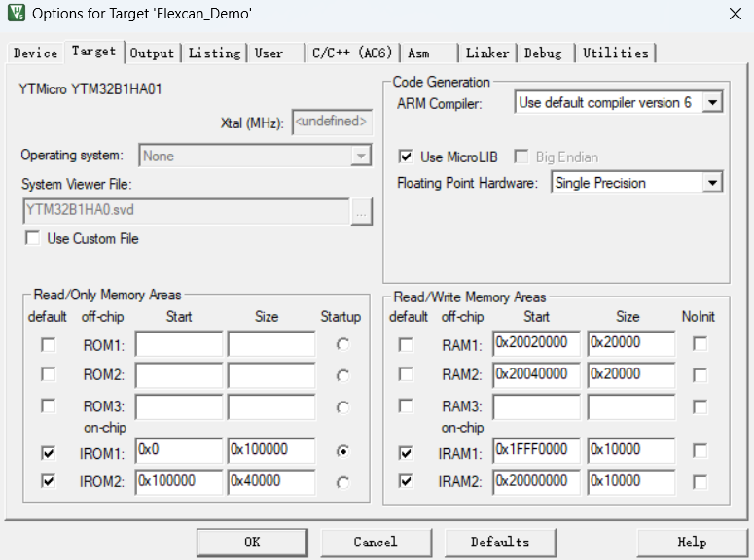
Task: Close the Options for Target dialog
Action: point(736,14)
